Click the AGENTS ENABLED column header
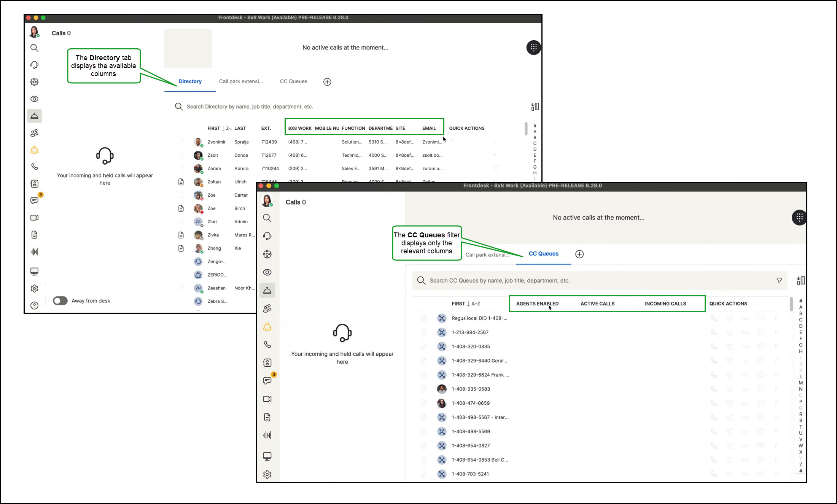The width and height of the screenshot is (837, 504). [x=537, y=304]
